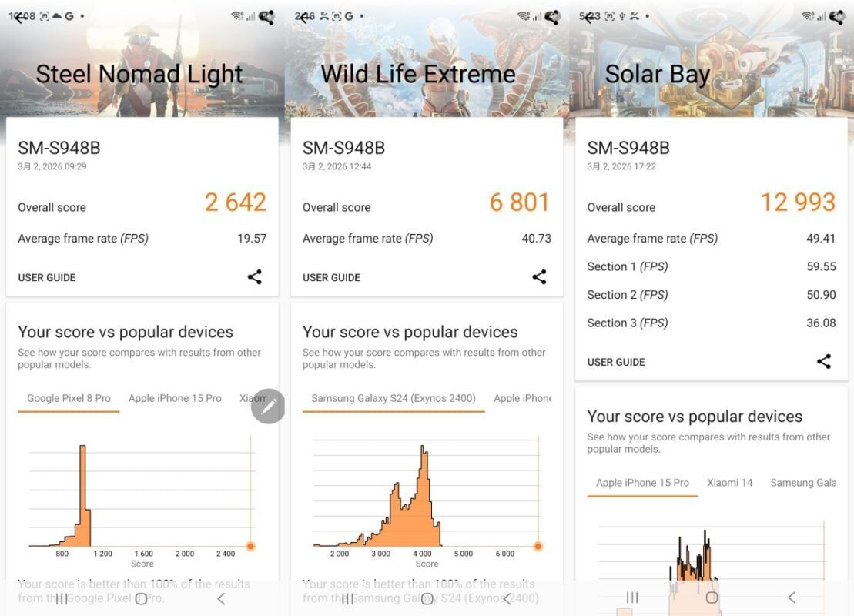Open recent apps in Solar Bay panel
This screenshot has height=616, width=854.
pos(632,598)
